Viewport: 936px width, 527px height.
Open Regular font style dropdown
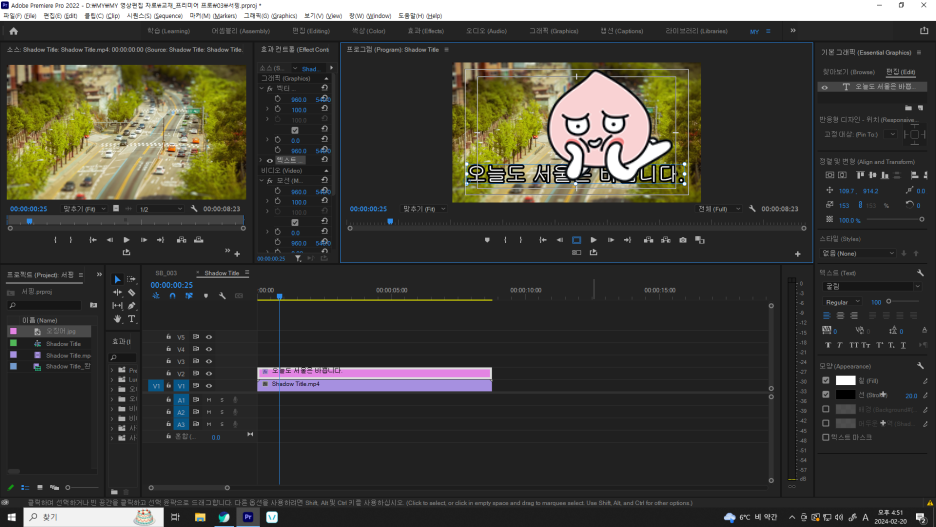[842, 302]
